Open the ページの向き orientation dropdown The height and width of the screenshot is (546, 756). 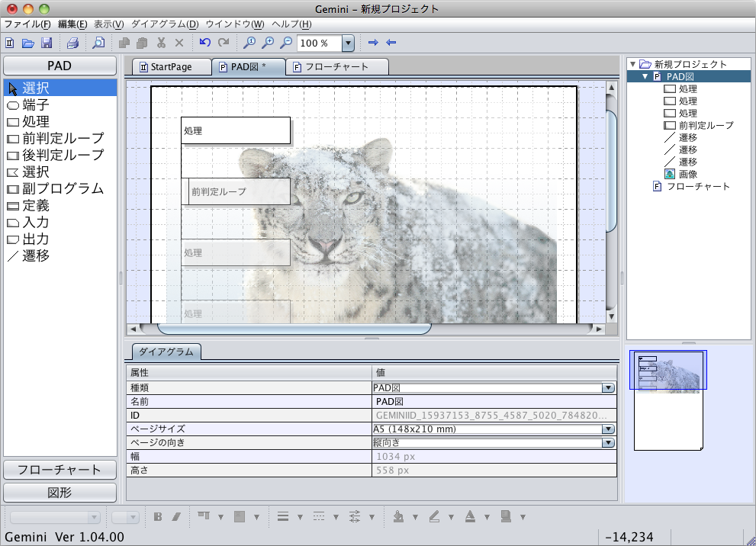(x=608, y=442)
